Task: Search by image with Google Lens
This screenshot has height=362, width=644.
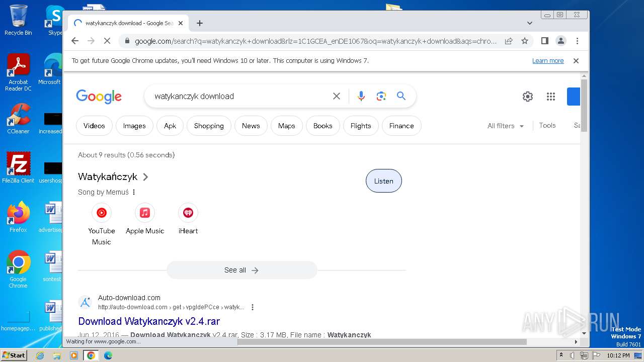Action: tap(381, 96)
